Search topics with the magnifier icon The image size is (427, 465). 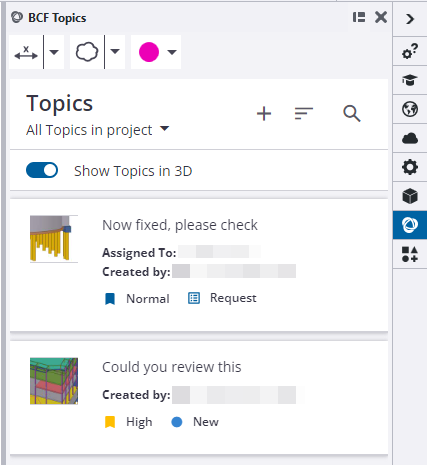pos(352,114)
